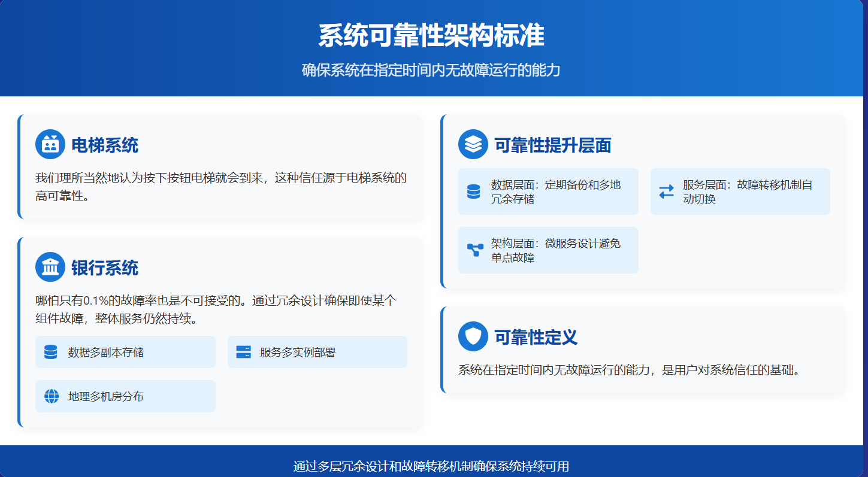Click the 服务层面：故障转移机制自动切换 text
Image resolution: width=868 pixels, height=477 pixels.
click(x=748, y=192)
